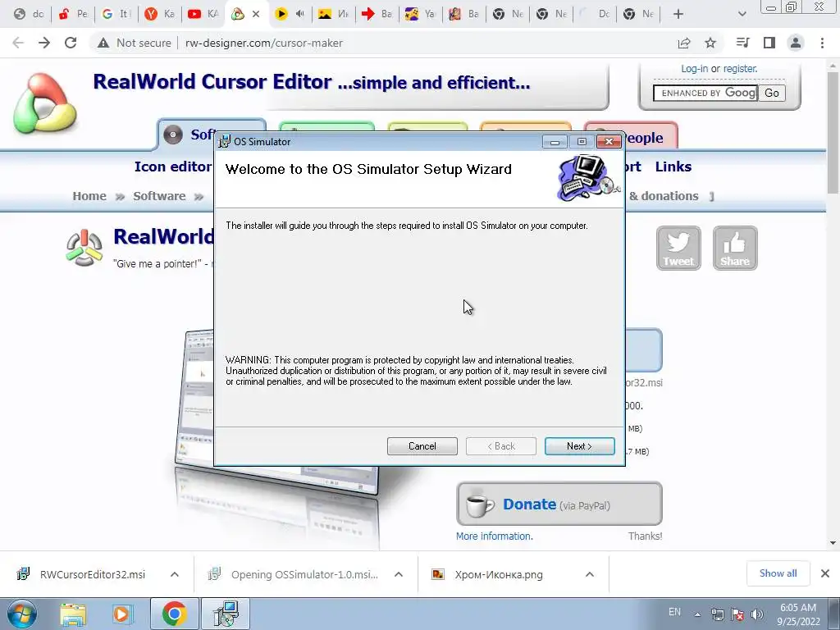Viewport: 840px width, 630px height.
Task: Click the Share thumbs-up button
Action: pos(735,248)
